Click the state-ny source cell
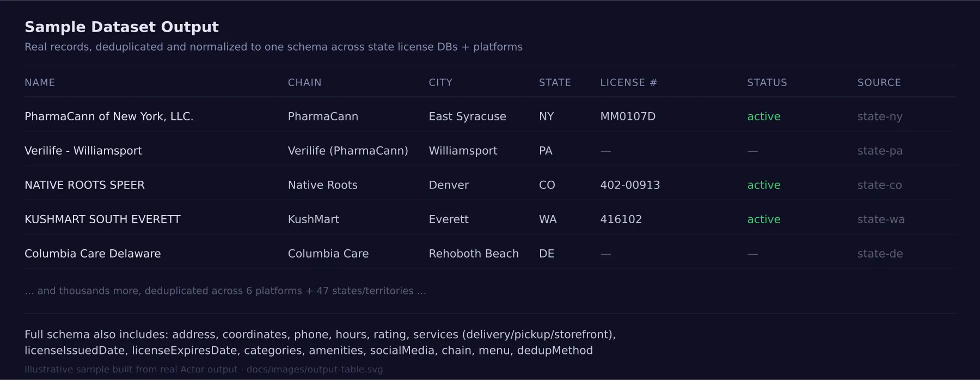Viewport: 980px width, 380px height. pyautogui.click(x=880, y=117)
